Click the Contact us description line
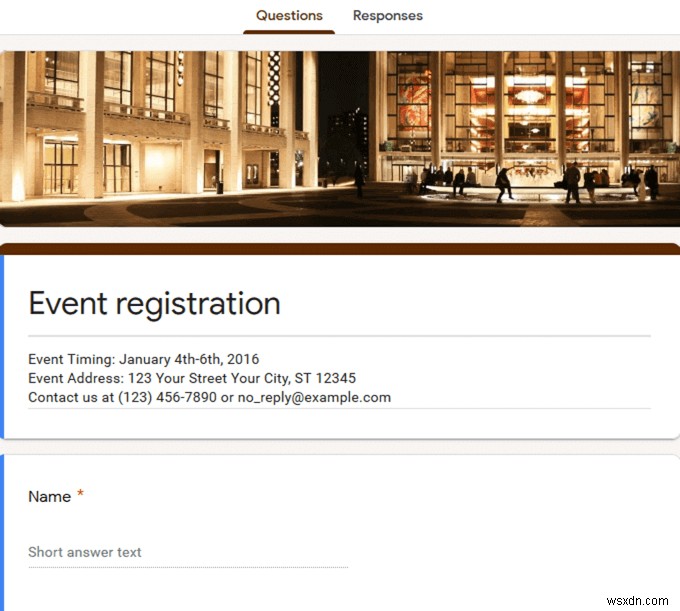 209,397
